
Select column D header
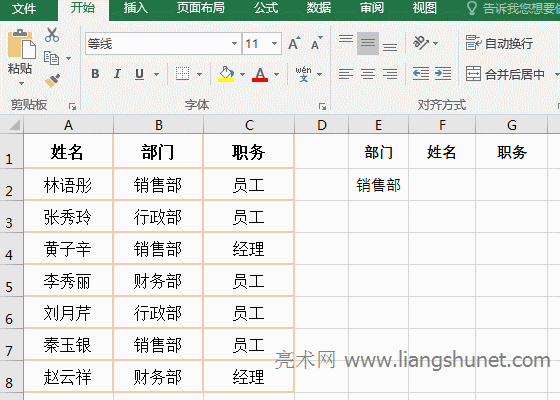[x=322, y=125]
